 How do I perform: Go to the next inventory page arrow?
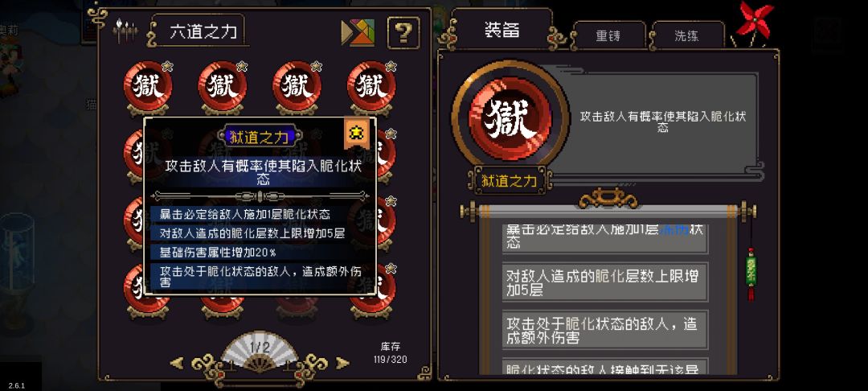(342, 364)
